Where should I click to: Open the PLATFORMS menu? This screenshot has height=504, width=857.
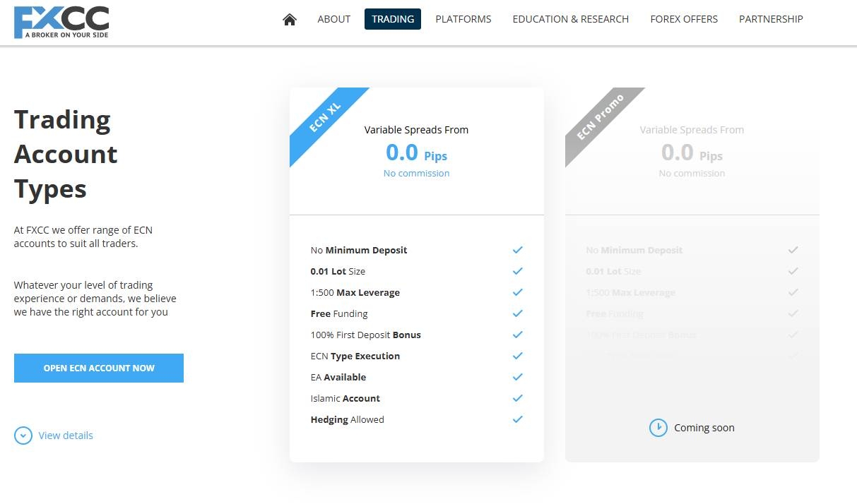click(463, 19)
